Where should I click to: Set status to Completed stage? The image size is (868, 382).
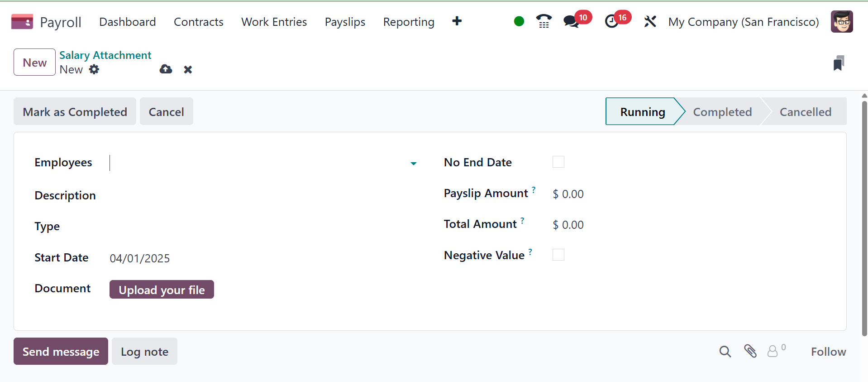click(x=722, y=112)
